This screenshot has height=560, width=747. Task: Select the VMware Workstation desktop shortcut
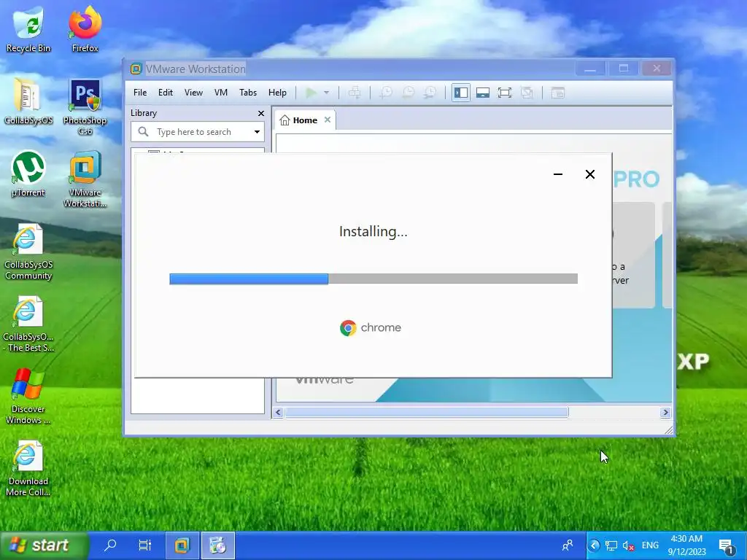(x=85, y=179)
